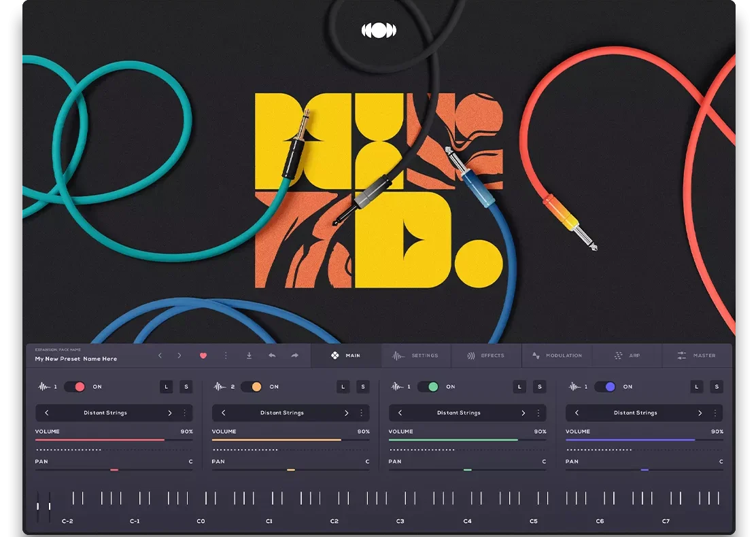Image resolution: width=756 pixels, height=537 pixels.
Task: Adjust the Pan slider on the third layer
Action: click(x=466, y=470)
